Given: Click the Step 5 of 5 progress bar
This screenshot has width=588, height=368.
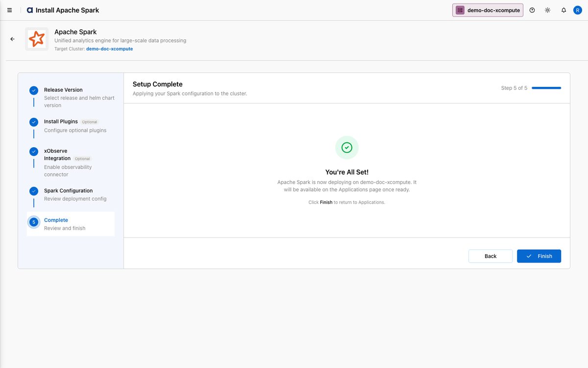Looking at the screenshot, I should (x=546, y=88).
